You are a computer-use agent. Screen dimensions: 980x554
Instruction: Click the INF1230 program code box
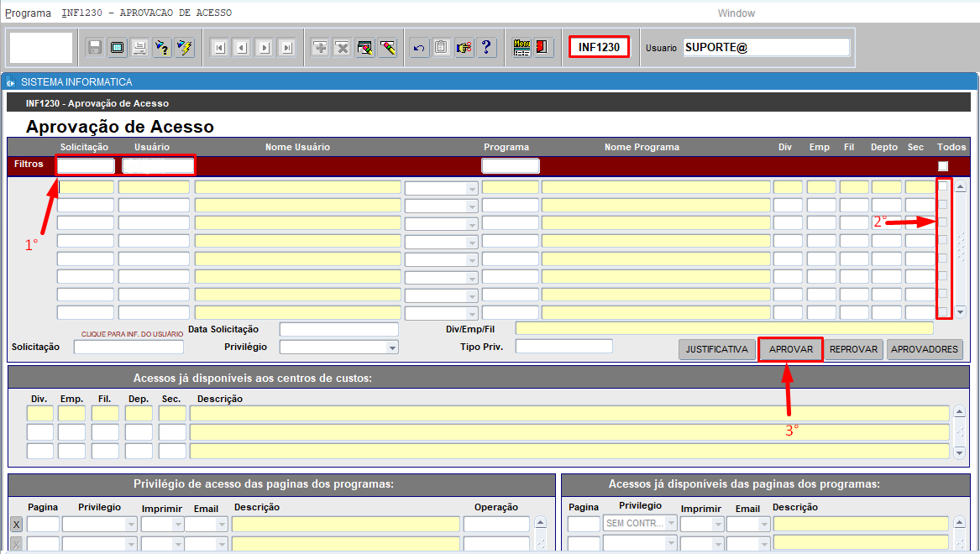click(599, 48)
